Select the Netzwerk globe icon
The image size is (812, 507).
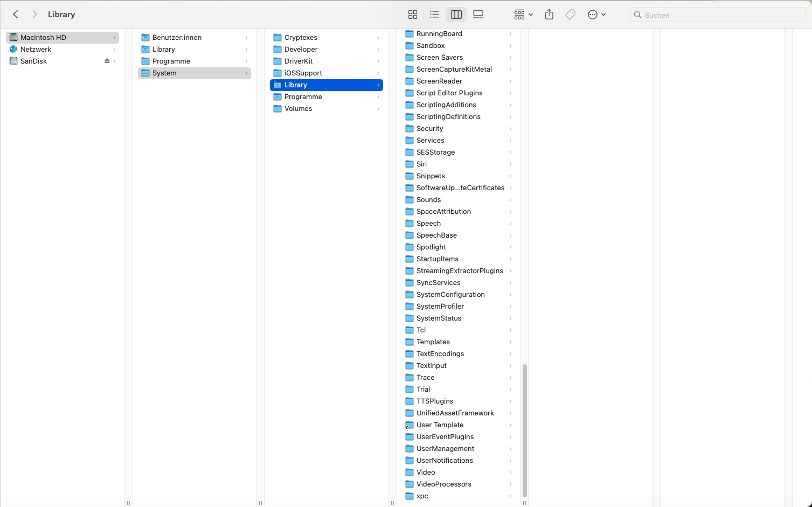pyautogui.click(x=13, y=49)
